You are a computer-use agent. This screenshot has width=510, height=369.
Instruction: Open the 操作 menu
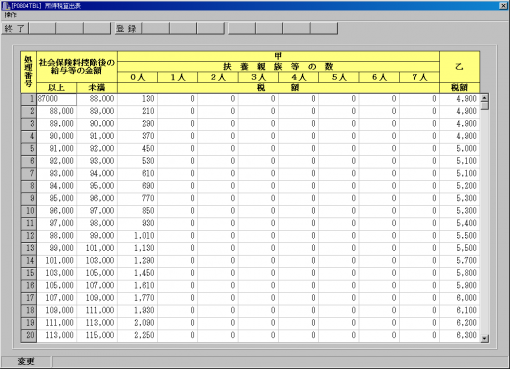pyautogui.click(x=10, y=15)
